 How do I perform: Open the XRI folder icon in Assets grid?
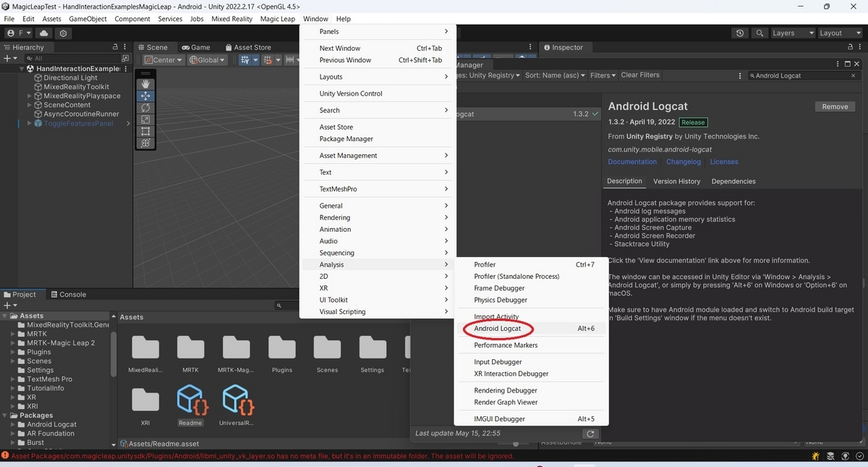(x=145, y=400)
